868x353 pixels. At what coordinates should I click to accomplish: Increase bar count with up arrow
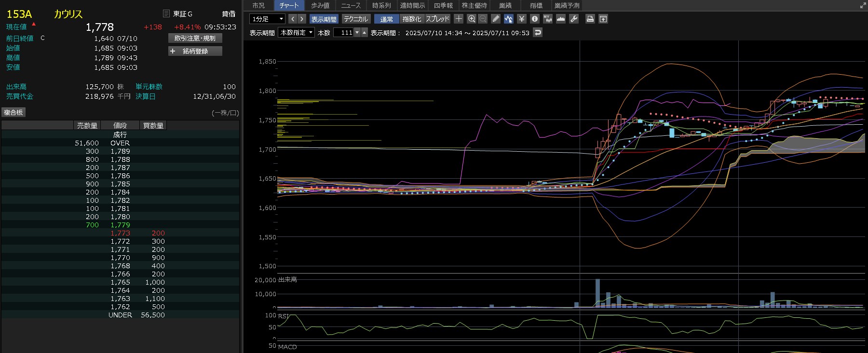365,32
